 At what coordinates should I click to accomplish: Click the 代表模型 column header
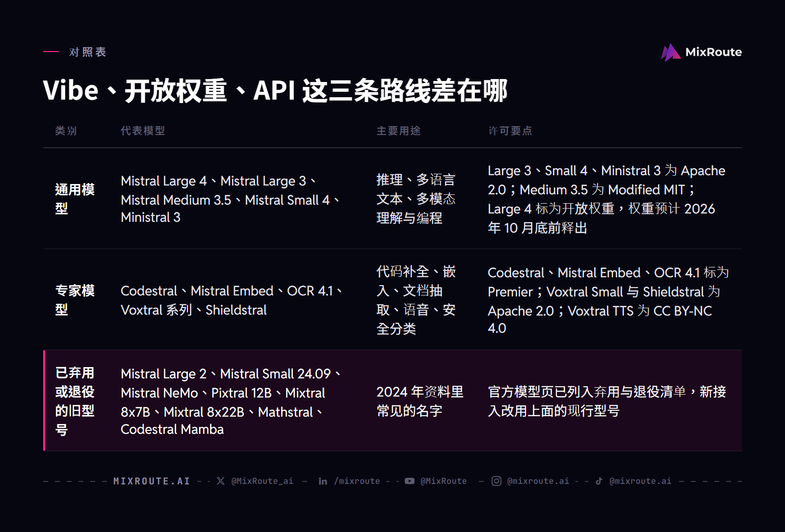[x=143, y=131]
